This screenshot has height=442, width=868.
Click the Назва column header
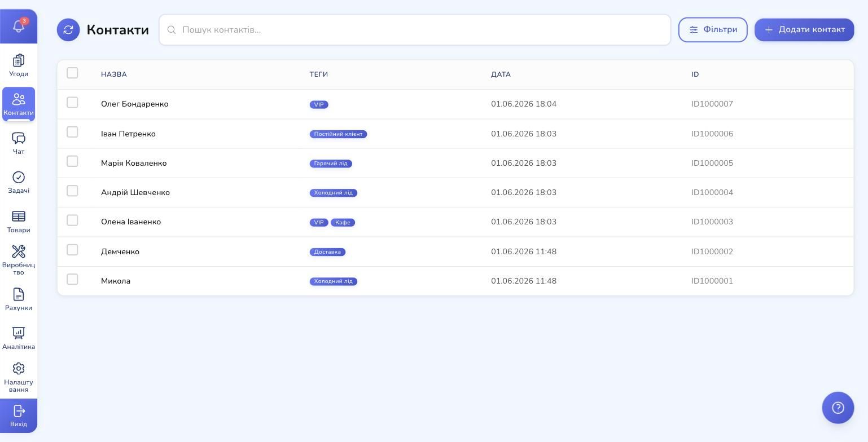point(114,74)
